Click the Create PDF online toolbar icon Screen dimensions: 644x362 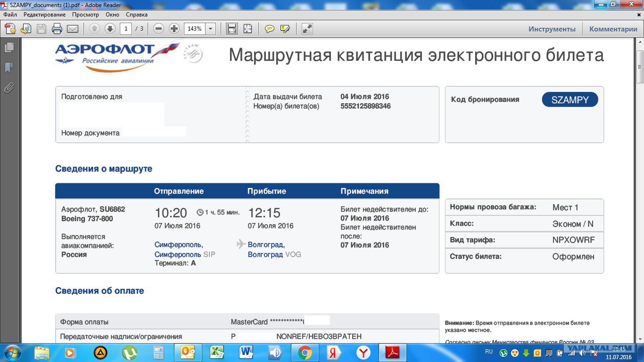[x=10, y=29]
